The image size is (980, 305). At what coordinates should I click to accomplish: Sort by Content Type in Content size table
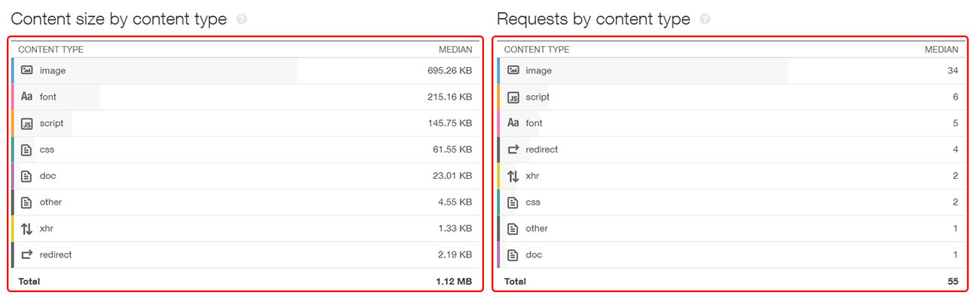[x=51, y=50]
